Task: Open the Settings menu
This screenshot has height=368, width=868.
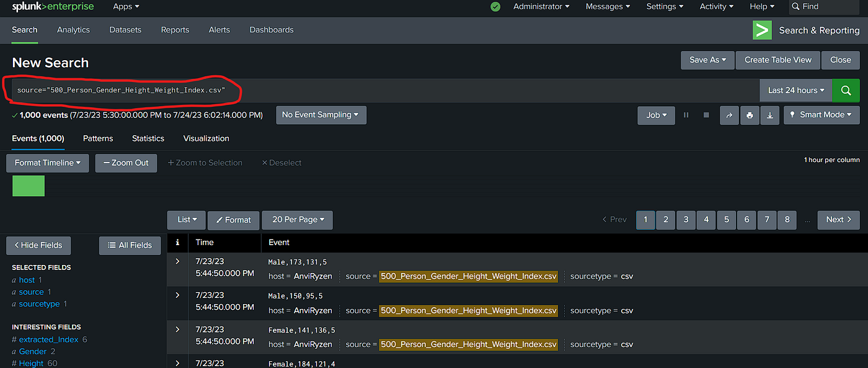Action: tap(665, 6)
